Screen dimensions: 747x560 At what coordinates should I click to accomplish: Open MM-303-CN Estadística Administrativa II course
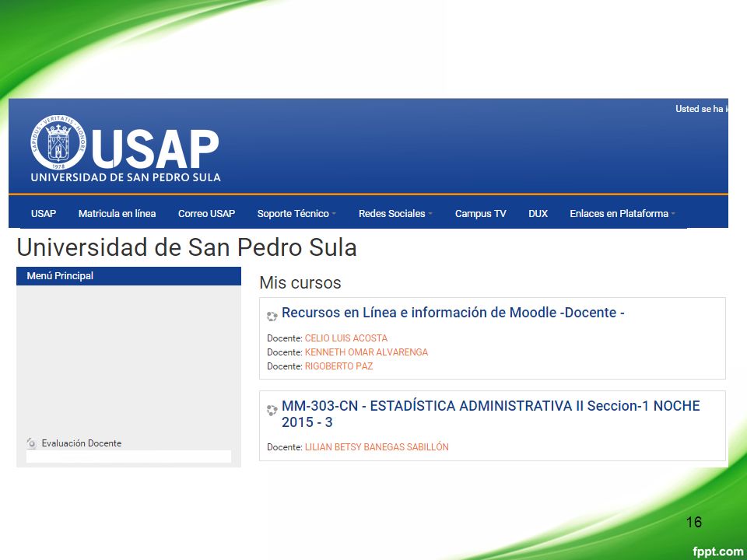491,414
